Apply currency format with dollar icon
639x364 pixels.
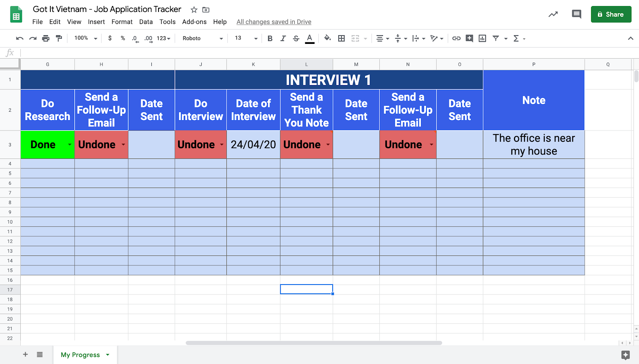click(110, 38)
